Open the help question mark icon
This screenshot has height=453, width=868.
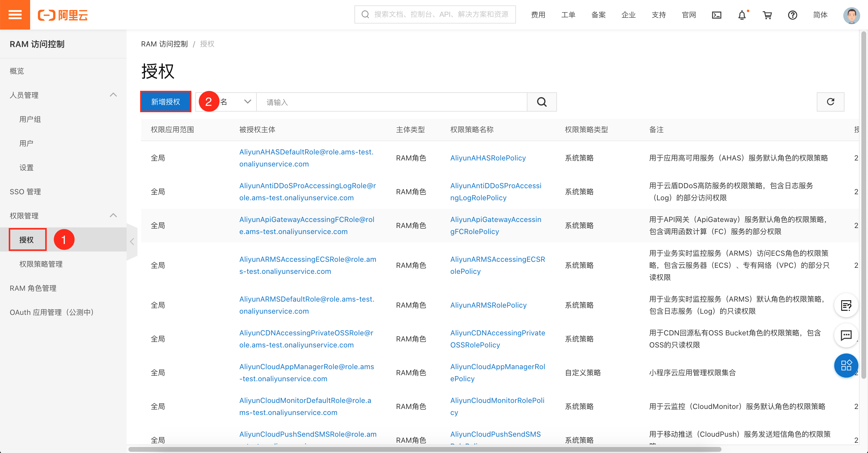point(793,15)
